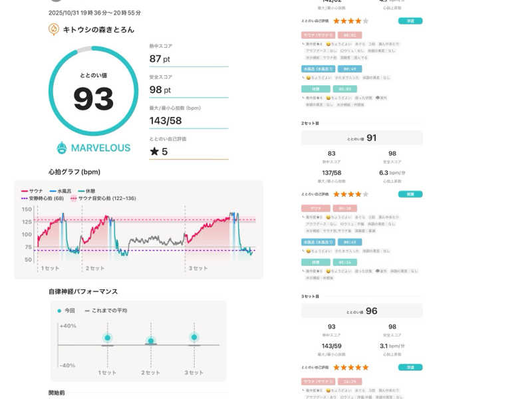Viewport: 532px width, 399px height.
Task: Click the orange sauna pin icon beside キトウシの森きとろん
Action: 54,29
